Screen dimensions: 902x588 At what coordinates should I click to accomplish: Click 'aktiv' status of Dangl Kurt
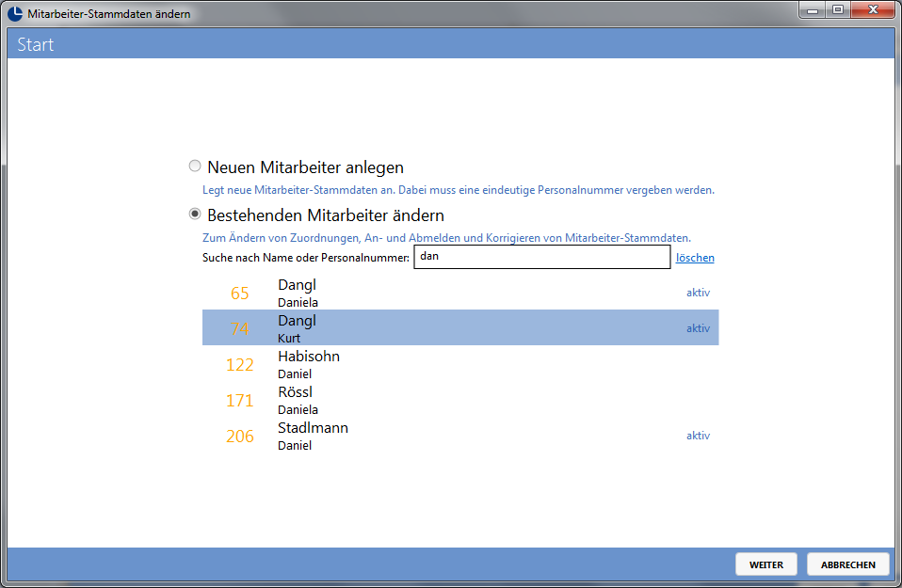point(698,328)
